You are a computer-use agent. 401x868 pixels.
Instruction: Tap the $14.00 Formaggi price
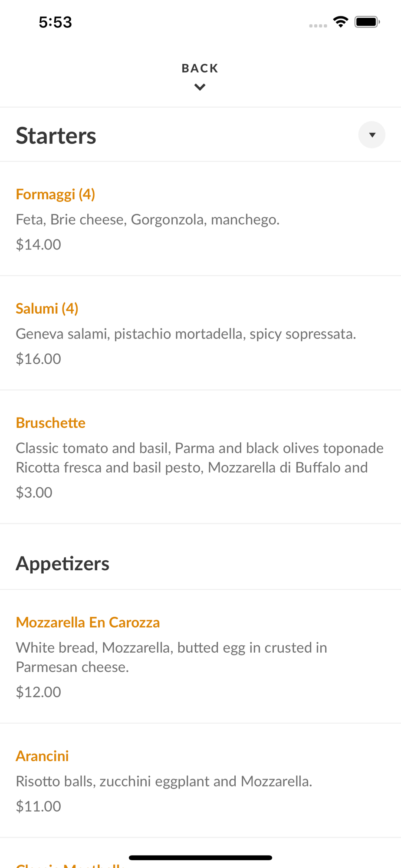coord(38,244)
